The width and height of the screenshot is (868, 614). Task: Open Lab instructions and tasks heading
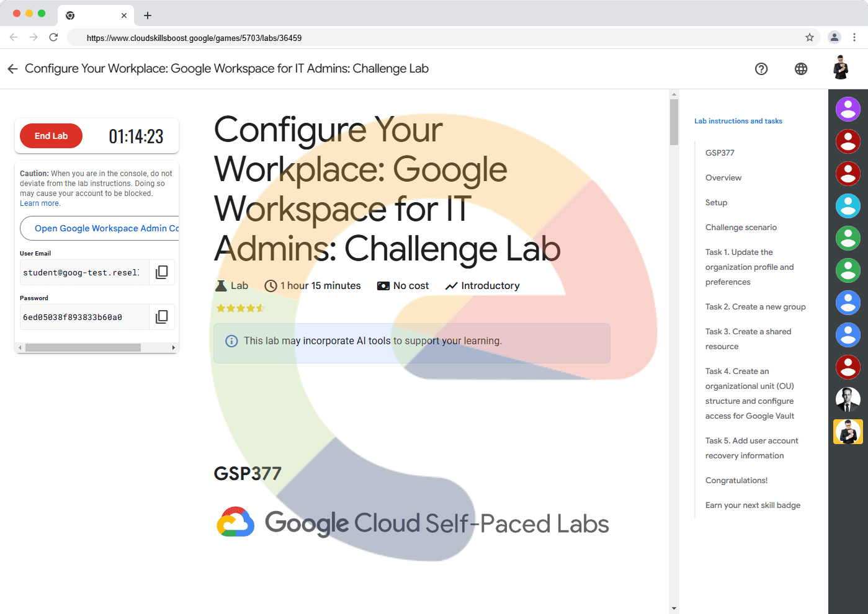point(738,121)
